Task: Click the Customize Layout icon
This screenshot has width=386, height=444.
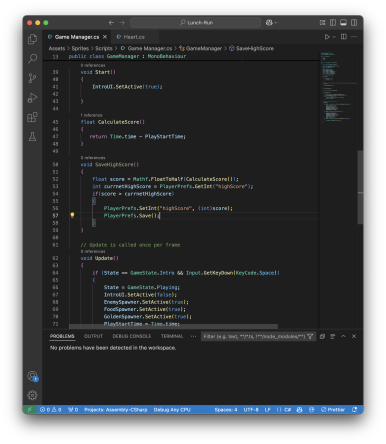Action: (322, 23)
